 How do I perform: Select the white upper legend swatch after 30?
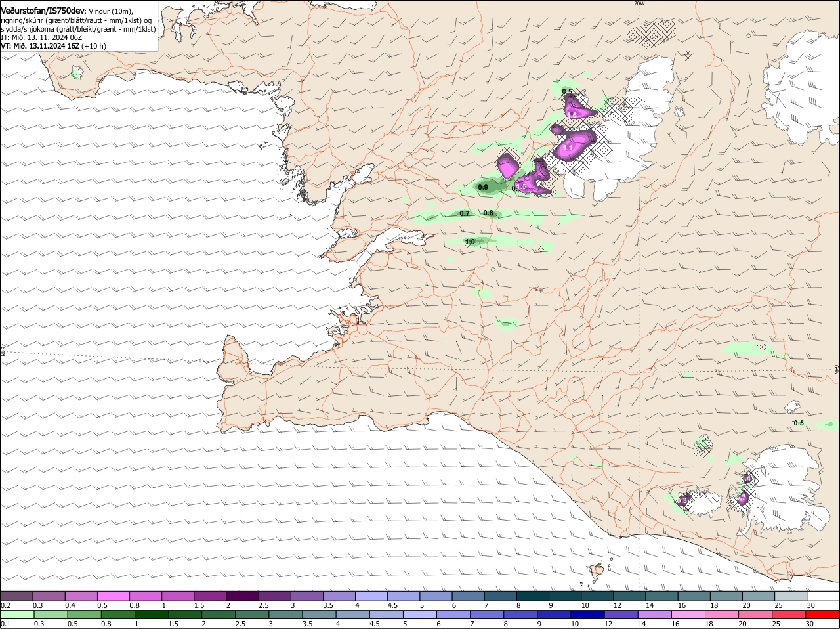pos(824,596)
